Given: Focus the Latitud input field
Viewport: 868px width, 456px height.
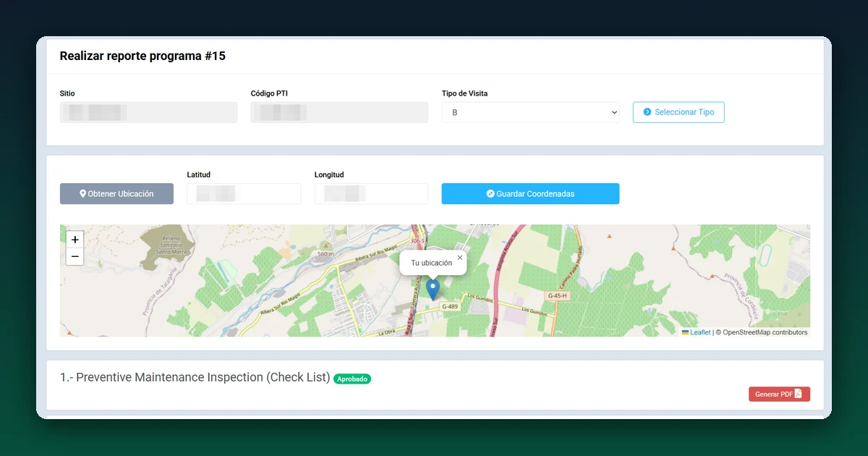Looking at the screenshot, I should (244, 194).
